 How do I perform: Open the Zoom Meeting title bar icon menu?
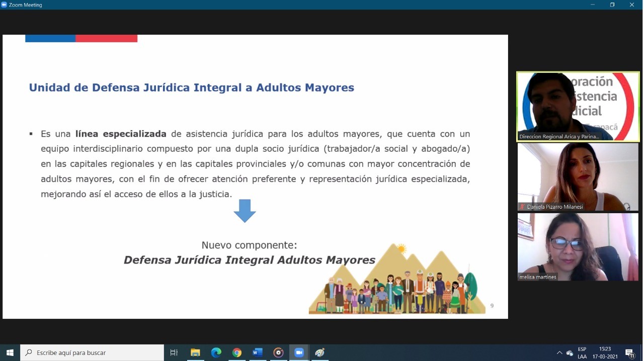pos(4,5)
